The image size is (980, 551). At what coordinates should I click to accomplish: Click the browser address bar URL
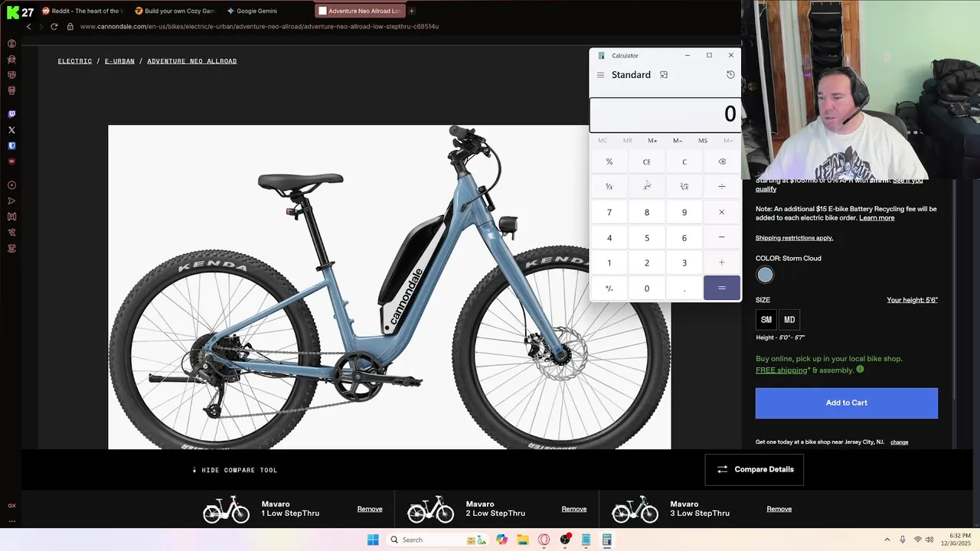pyautogui.click(x=259, y=26)
